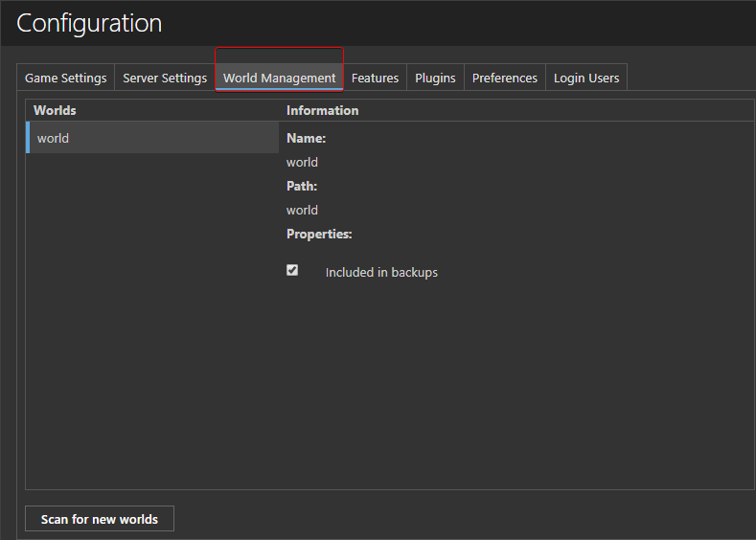This screenshot has width=756, height=540.
Task: Switch to the Server Settings tab
Action: coord(165,78)
